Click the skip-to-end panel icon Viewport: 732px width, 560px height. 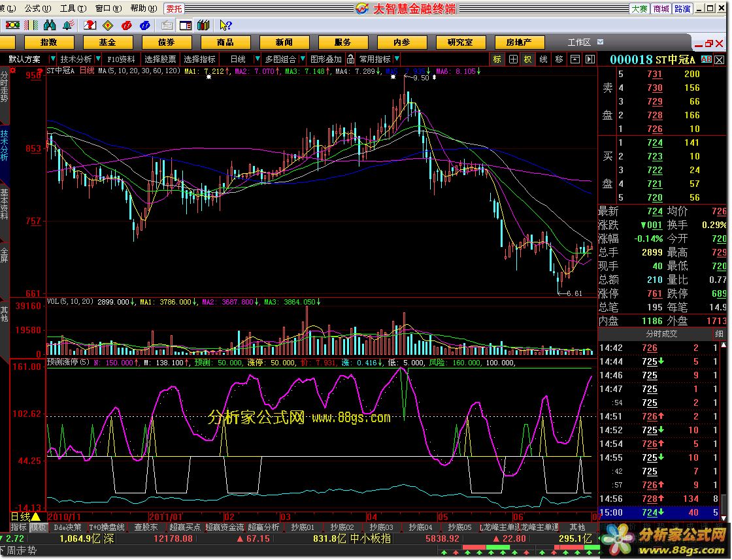click(590, 59)
